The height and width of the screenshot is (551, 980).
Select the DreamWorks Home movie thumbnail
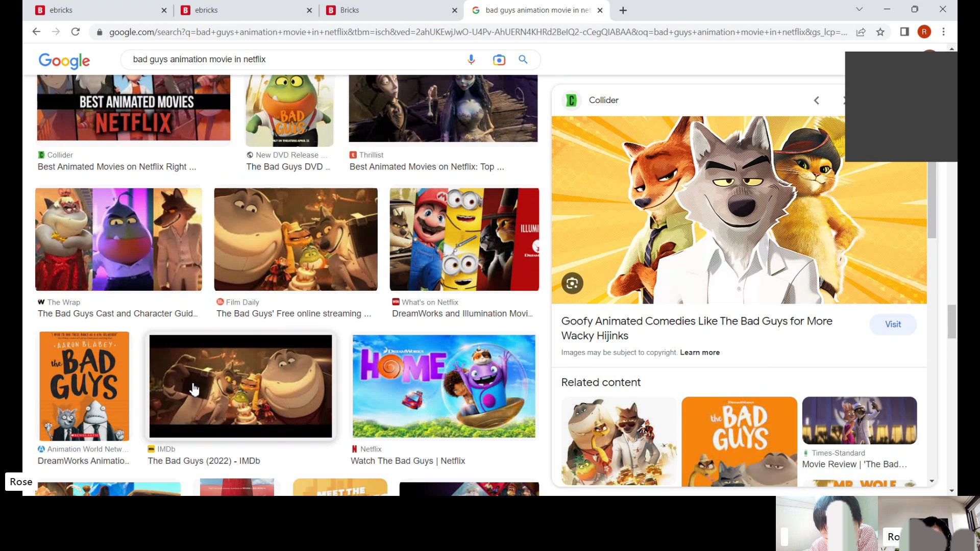coord(444,386)
